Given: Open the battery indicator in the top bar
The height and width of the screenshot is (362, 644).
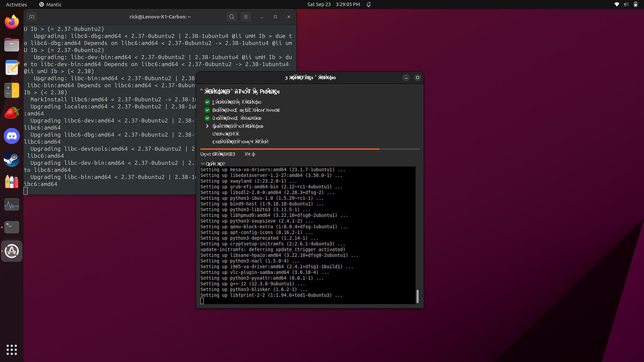Looking at the screenshot, I should click(x=636, y=4).
